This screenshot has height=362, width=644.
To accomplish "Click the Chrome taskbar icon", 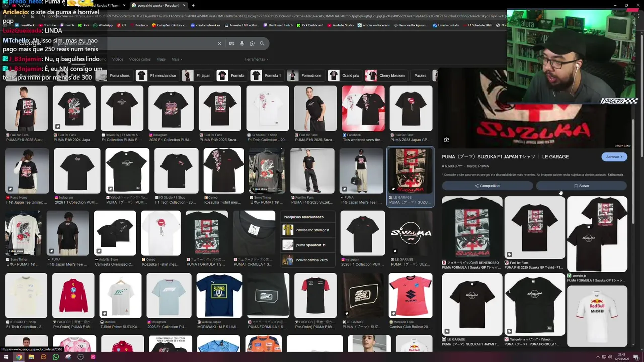I will pos(19,357).
